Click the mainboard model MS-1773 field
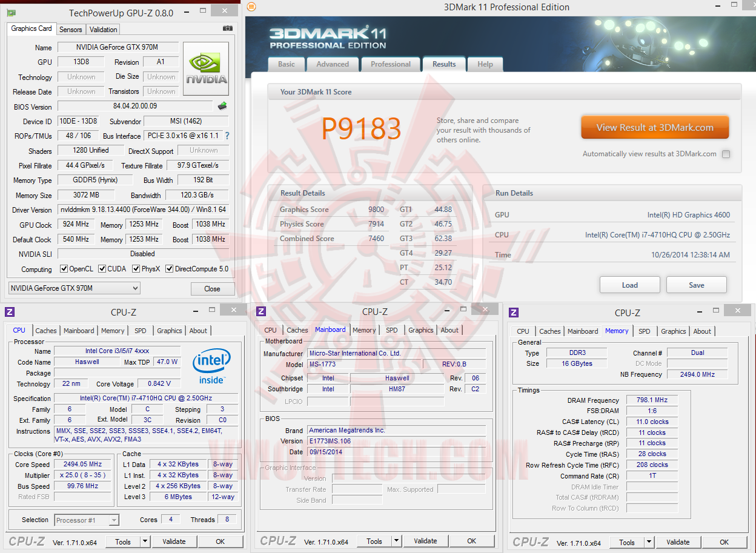This screenshot has width=756, height=553. coord(364,364)
